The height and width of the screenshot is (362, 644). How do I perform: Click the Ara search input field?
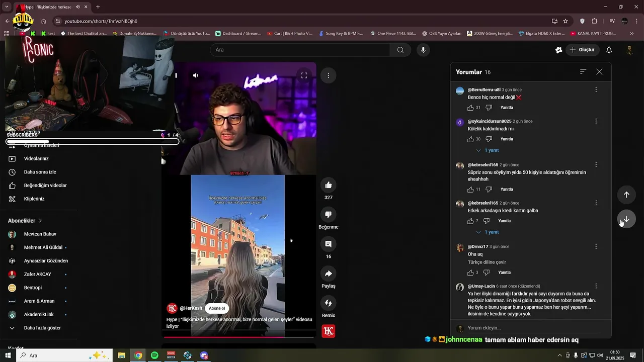pos(300,50)
